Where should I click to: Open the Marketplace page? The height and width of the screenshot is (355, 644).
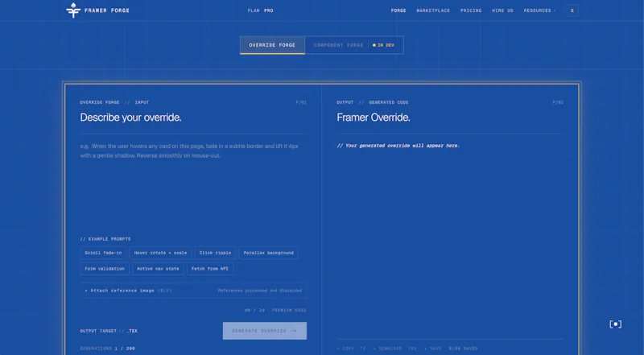point(433,10)
